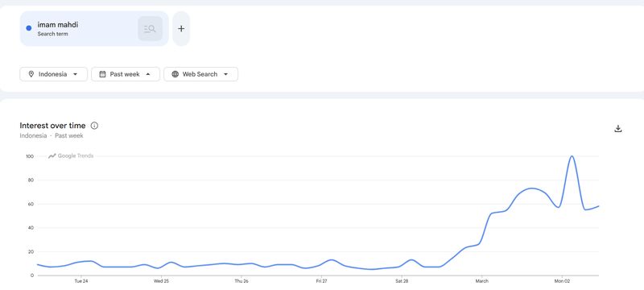Screen dimensions: 644x290
Task: Click the search term explore icon
Action: [150, 29]
